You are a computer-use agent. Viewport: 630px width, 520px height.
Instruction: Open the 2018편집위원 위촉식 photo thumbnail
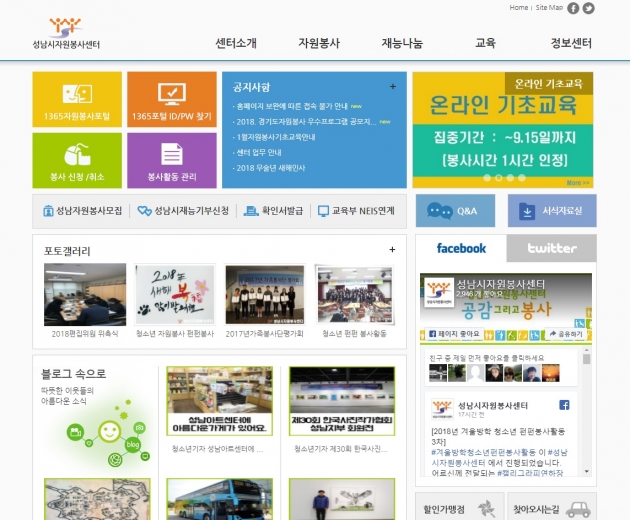click(x=85, y=296)
